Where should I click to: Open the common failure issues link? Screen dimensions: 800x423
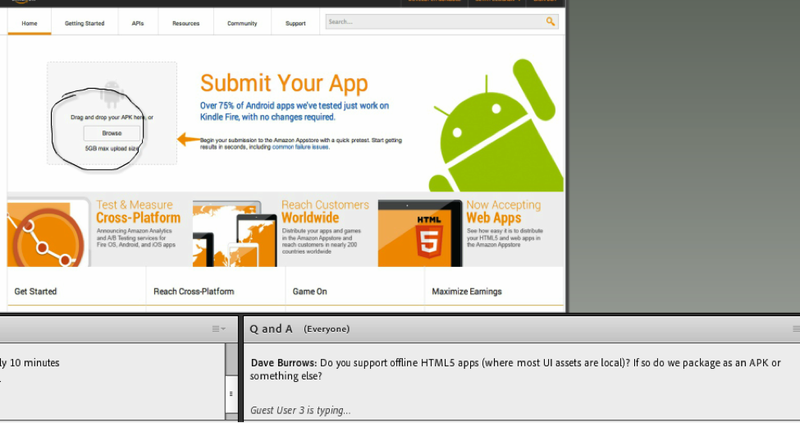[x=301, y=147]
